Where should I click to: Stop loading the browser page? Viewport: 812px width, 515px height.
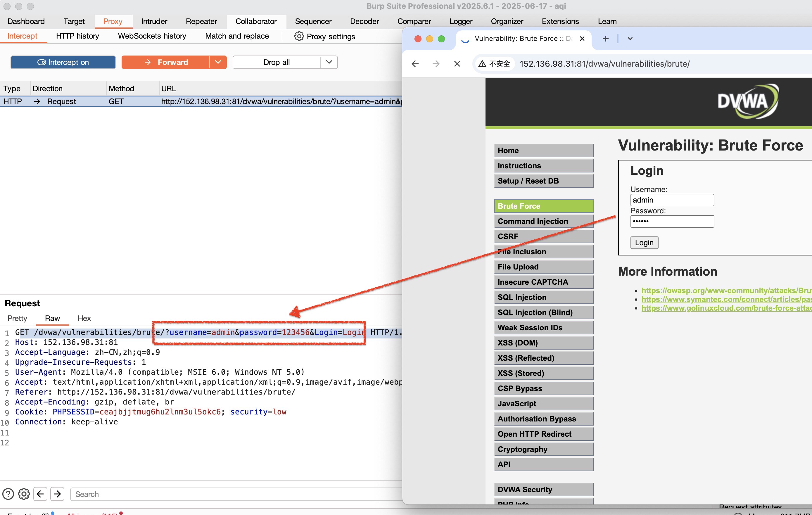[x=457, y=64]
